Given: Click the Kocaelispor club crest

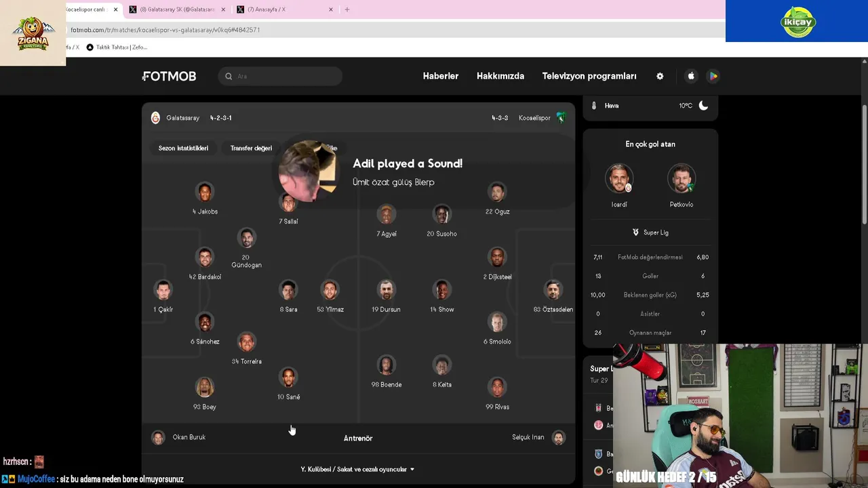Looking at the screenshot, I should coord(561,118).
